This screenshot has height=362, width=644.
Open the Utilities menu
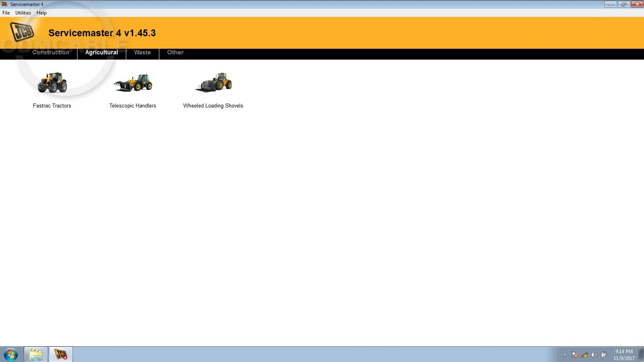23,13
